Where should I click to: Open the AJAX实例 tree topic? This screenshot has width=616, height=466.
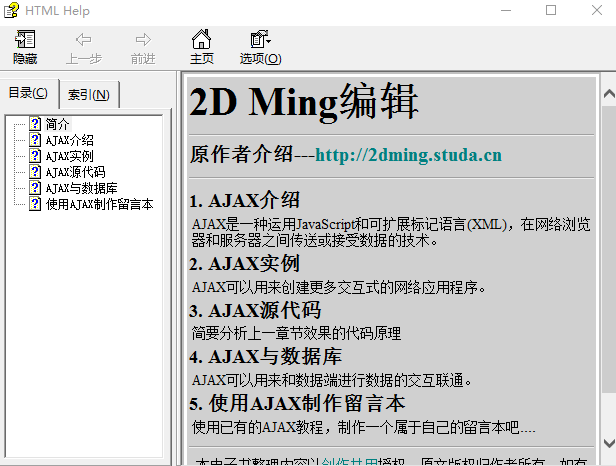point(70,156)
